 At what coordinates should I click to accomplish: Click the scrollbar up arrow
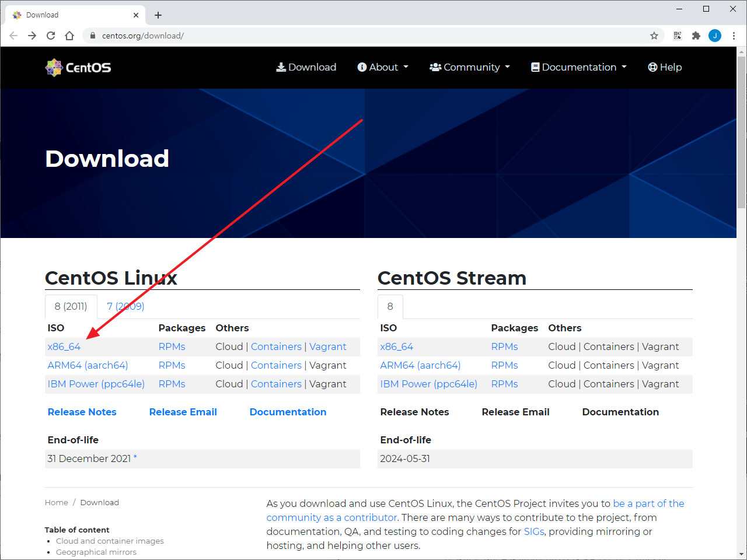pyautogui.click(x=742, y=51)
